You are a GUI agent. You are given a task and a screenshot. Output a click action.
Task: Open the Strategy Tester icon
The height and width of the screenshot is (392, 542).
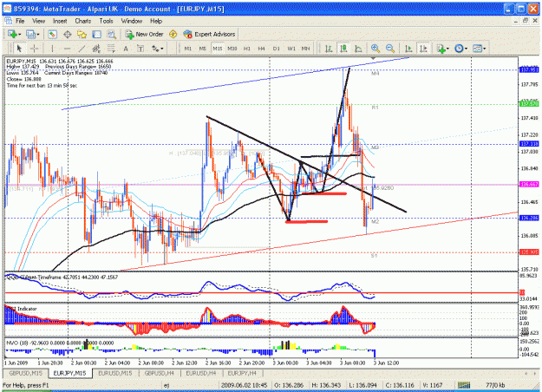pos(111,34)
